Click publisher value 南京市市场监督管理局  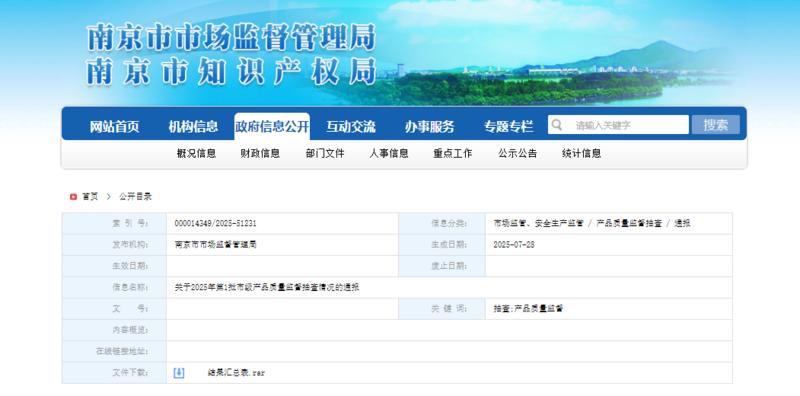coord(215,245)
